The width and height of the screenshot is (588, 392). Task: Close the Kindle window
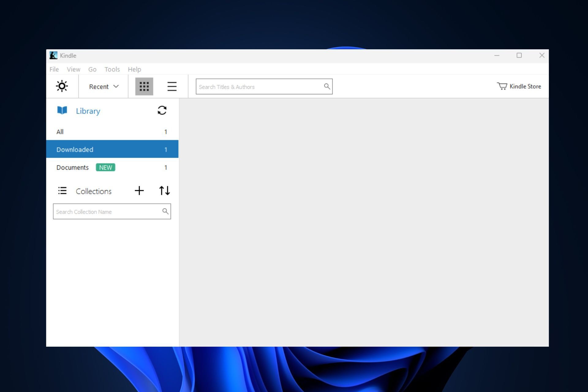point(542,55)
